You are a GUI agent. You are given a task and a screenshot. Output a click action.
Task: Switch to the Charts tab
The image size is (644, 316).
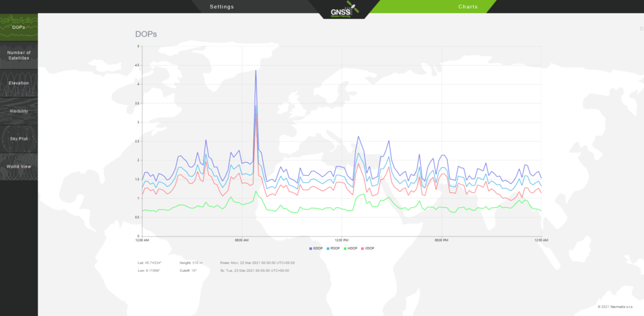point(468,6)
